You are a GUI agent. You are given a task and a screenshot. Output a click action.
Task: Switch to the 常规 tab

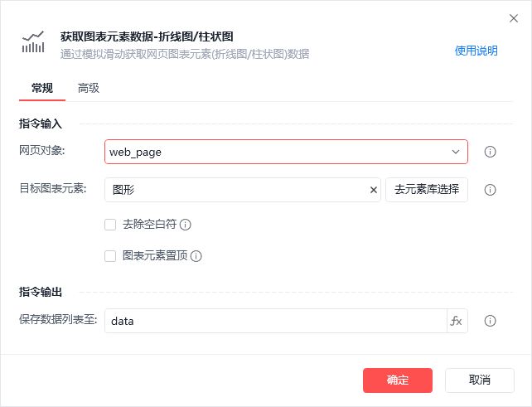click(42, 88)
